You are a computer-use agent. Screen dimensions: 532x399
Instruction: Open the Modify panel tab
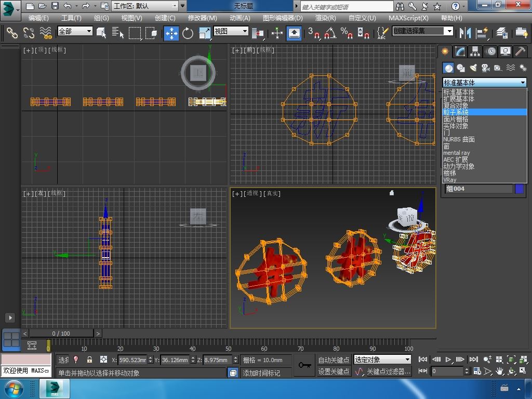point(460,51)
